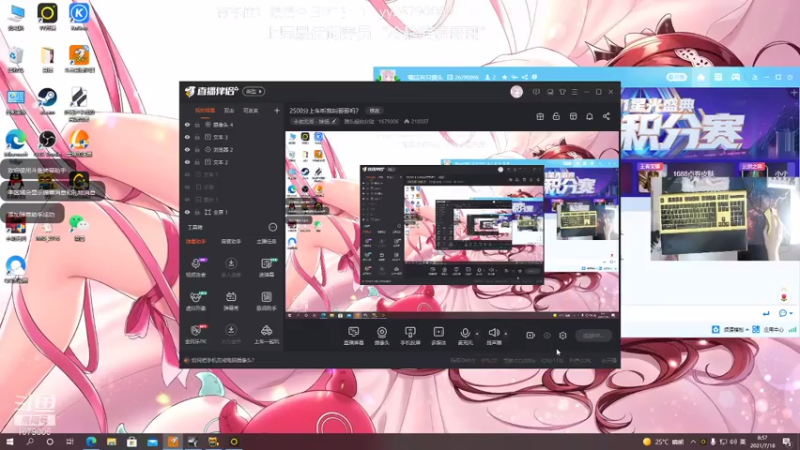Open the share icon in stream toolbar
This screenshot has width=800, height=450.
click(606, 116)
